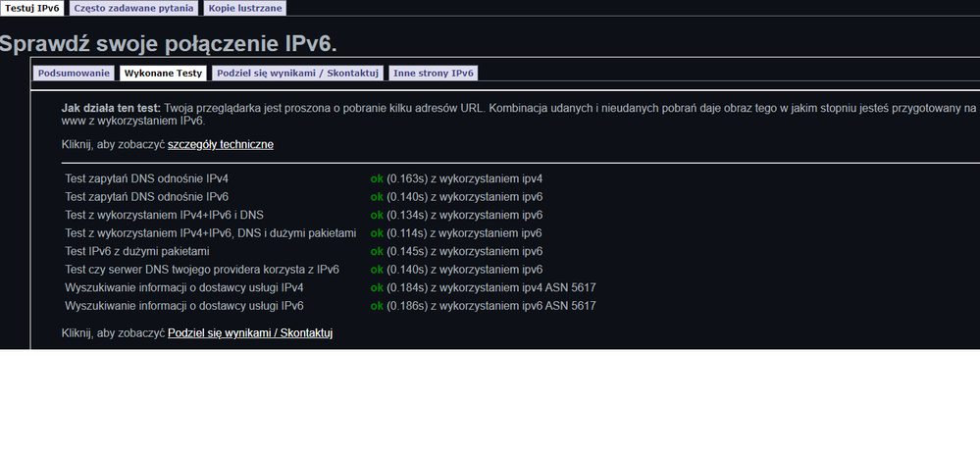The image size is (980, 453).
Task: Click Test czy serwer DNS twojego providera label
Action: tap(201, 270)
